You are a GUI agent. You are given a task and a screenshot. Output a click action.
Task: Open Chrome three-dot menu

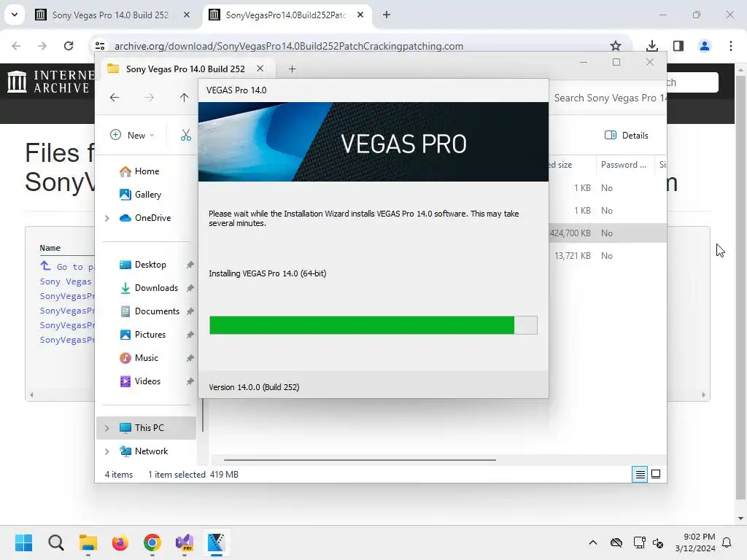(x=731, y=46)
